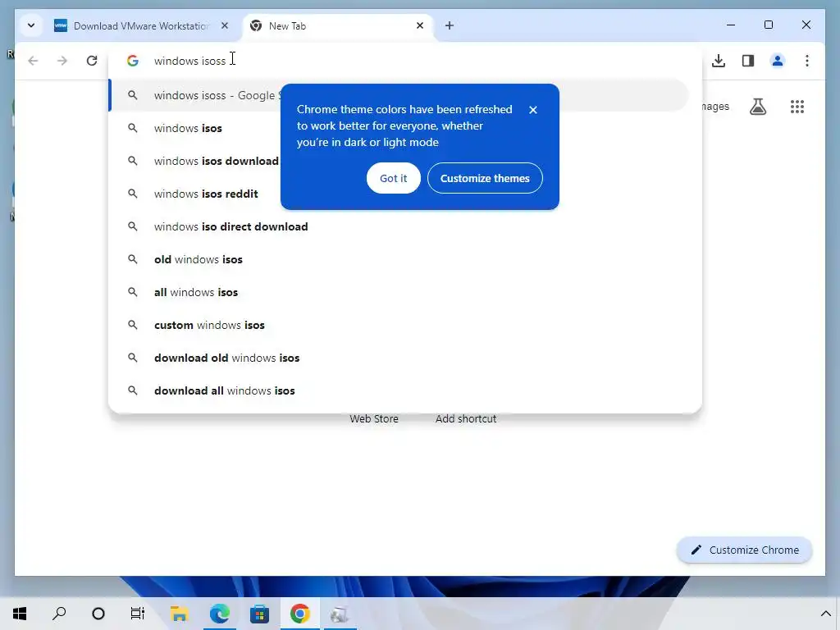Image resolution: width=840 pixels, height=630 pixels.
Task: Open the Chrome downloads icon
Action: pyautogui.click(x=719, y=61)
